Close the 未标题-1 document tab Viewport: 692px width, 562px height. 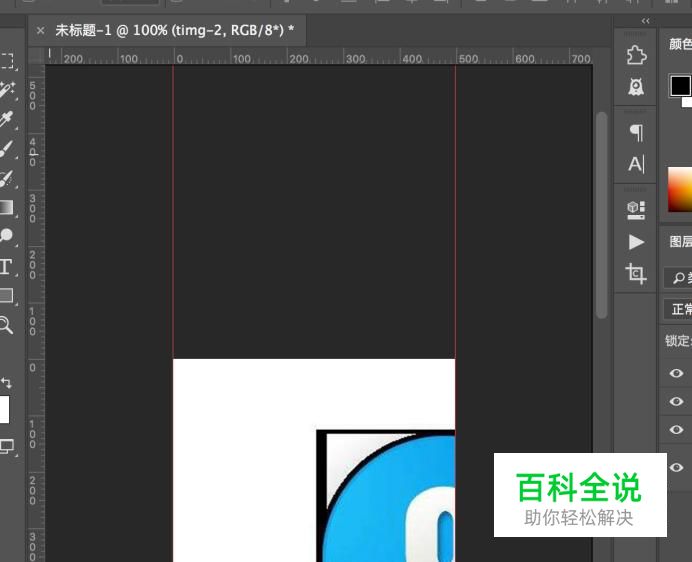pyautogui.click(x=40, y=30)
